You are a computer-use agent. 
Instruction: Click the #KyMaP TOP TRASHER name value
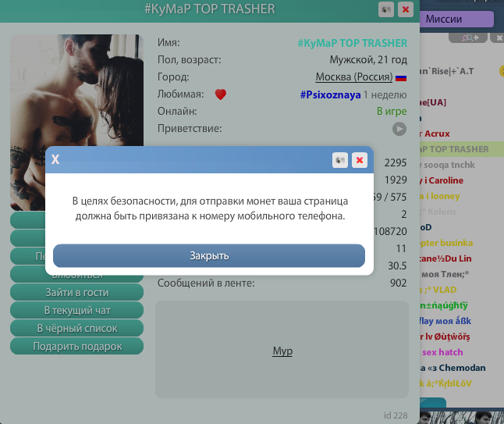353,43
